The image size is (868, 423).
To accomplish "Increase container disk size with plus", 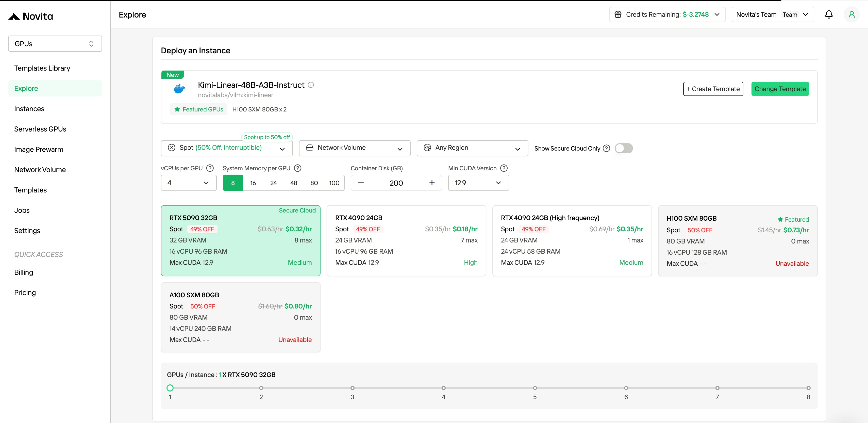I will [x=432, y=183].
